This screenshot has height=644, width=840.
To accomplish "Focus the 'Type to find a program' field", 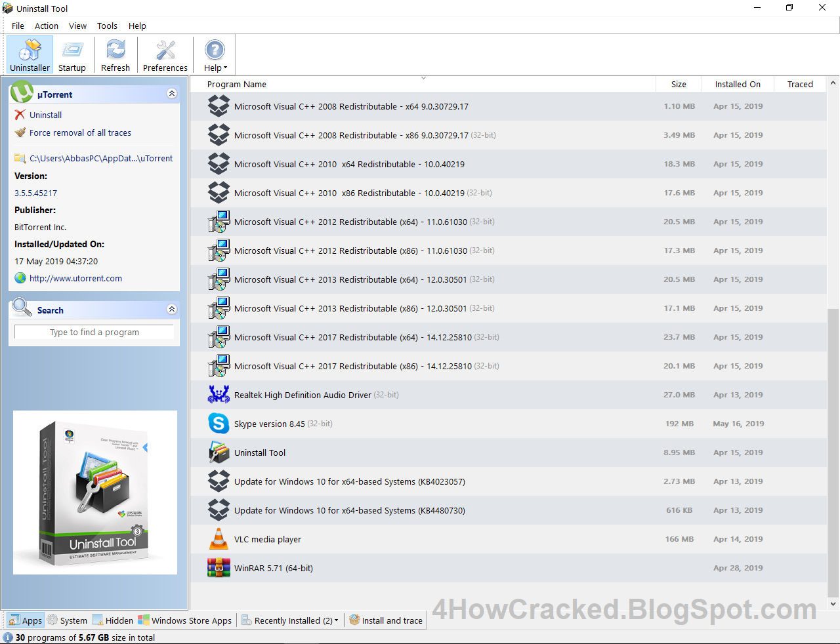I will click(94, 332).
